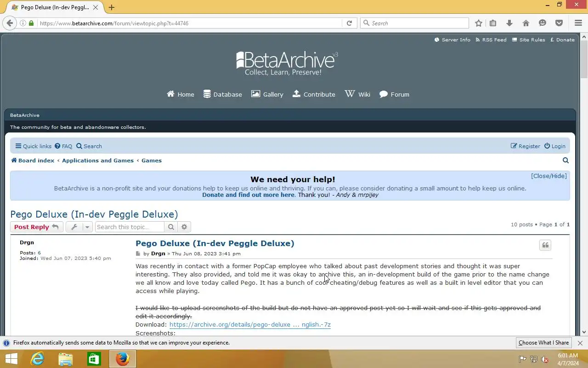Click the page vertical scrollbar thumb
The image size is (588, 368).
(584, 60)
